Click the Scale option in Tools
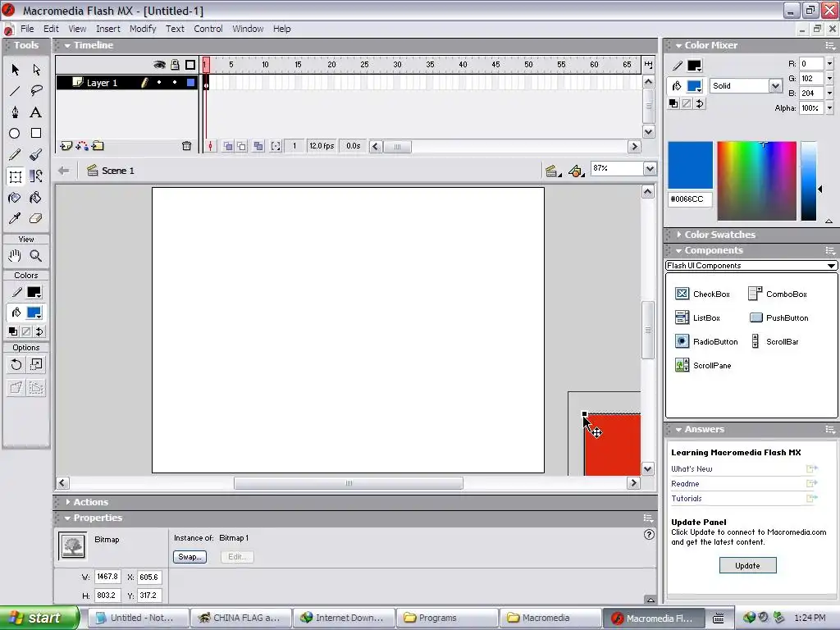 pyautogui.click(x=36, y=365)
